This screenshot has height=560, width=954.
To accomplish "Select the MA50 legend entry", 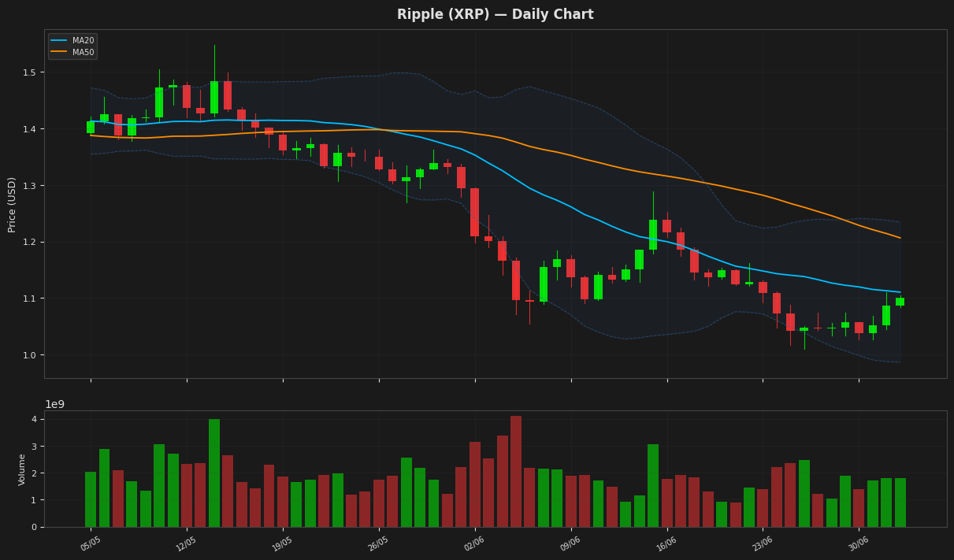I will 72,53.
